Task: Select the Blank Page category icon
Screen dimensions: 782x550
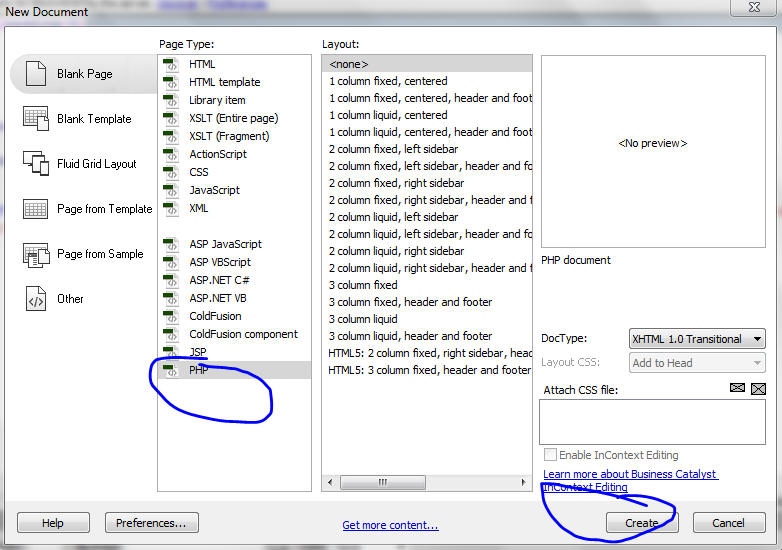Action: click(x=36, y=74)
